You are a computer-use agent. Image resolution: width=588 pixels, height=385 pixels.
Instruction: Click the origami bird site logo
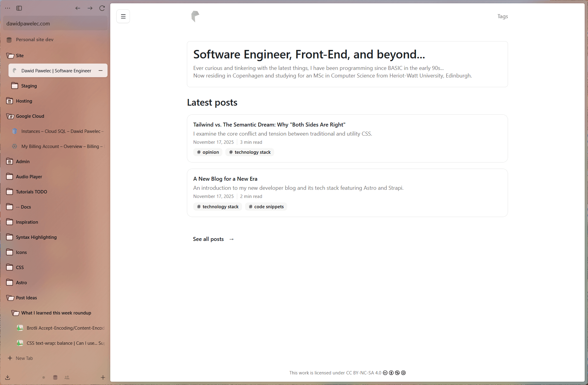[195, 16]
